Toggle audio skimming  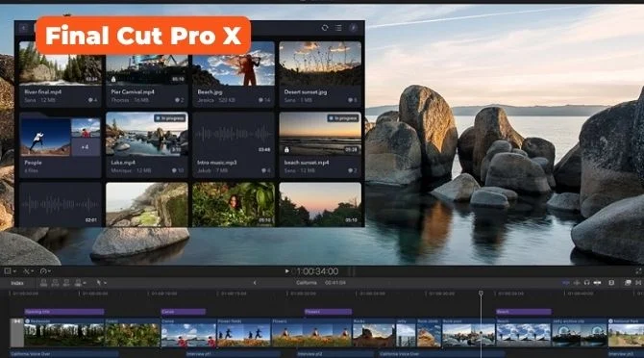pos(577,283)
